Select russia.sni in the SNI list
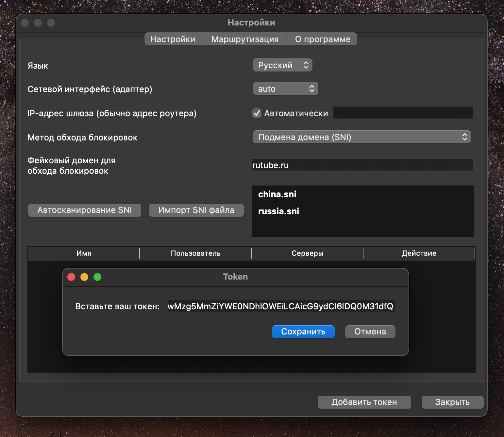Viewport: 504px width, 437px height. 278,211
